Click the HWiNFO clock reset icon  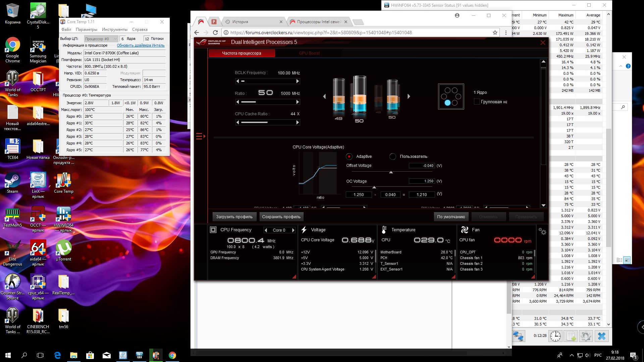[555, 336]
